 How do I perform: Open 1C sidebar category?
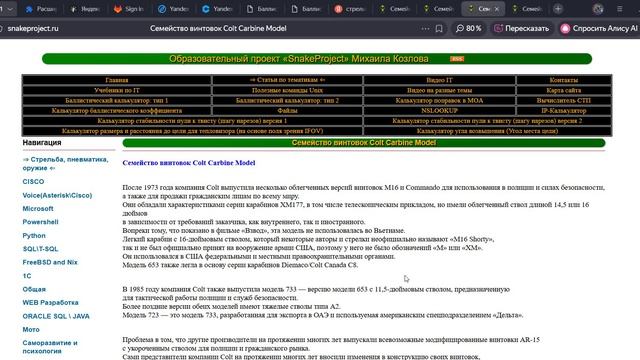pos(27,276)
